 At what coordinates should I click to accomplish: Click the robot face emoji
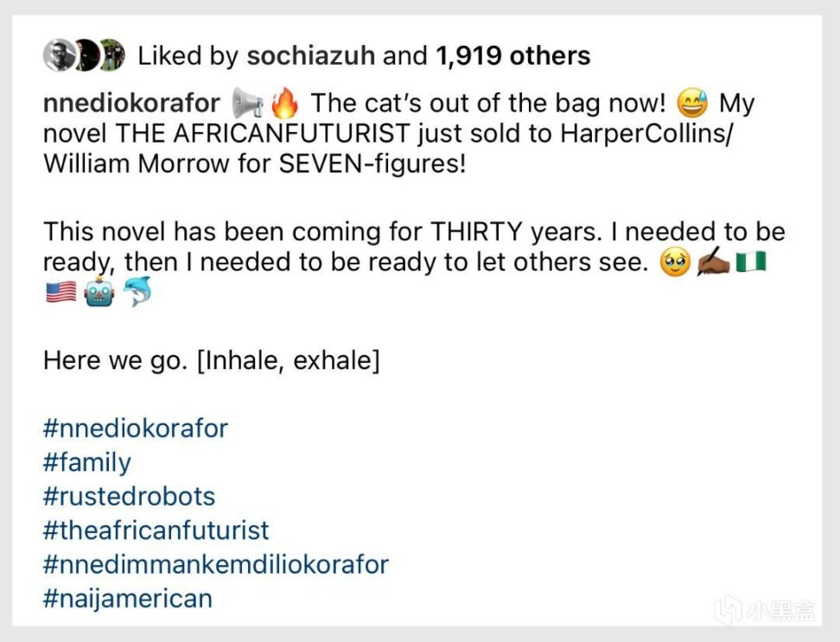click(x=99, y=292)
